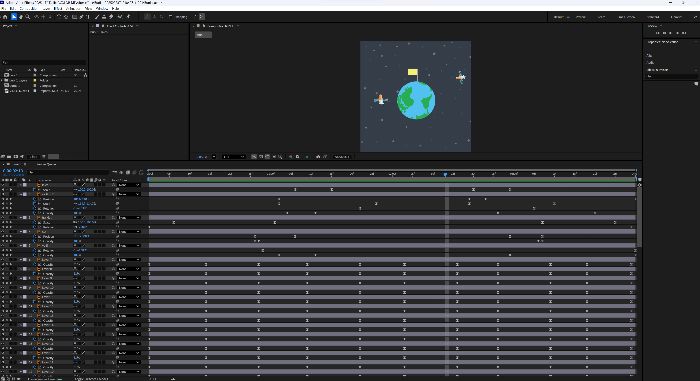Click the green work area bar
This screenshot has height=381, width=700.
pyautogui.click(x=392, y=179)
